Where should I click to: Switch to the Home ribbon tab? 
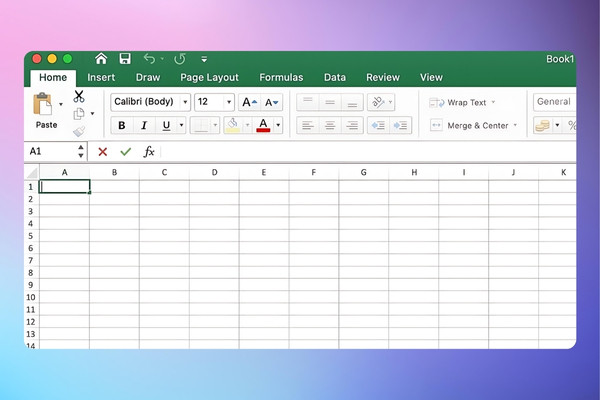53,77
